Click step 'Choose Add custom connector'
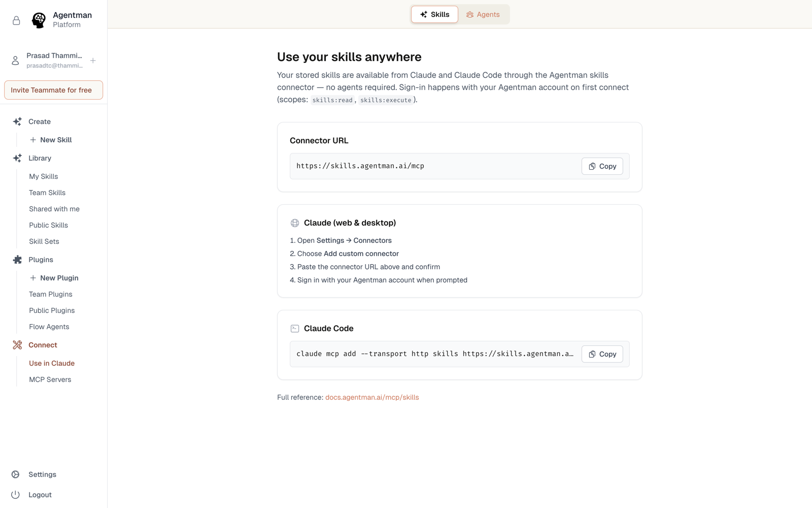812x508 pixels. tap(344, 253)
